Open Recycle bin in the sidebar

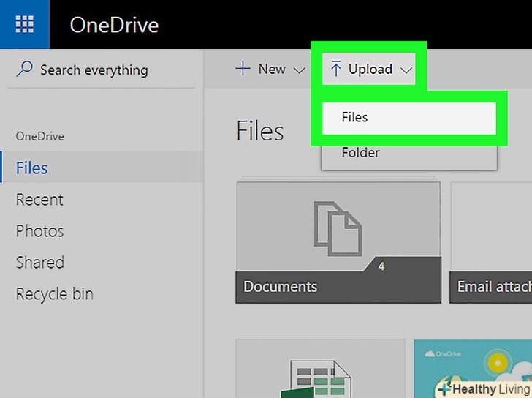[55, 294]
